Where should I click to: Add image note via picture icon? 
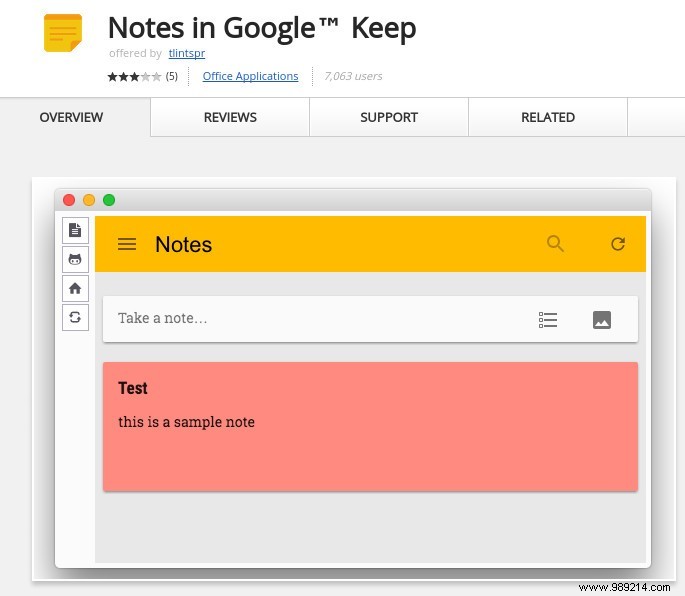602,320
